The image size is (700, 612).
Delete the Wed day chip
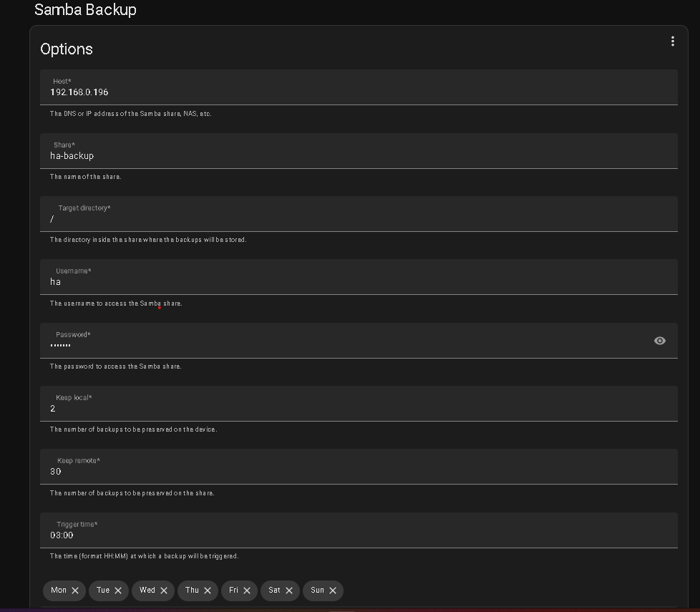164,591
